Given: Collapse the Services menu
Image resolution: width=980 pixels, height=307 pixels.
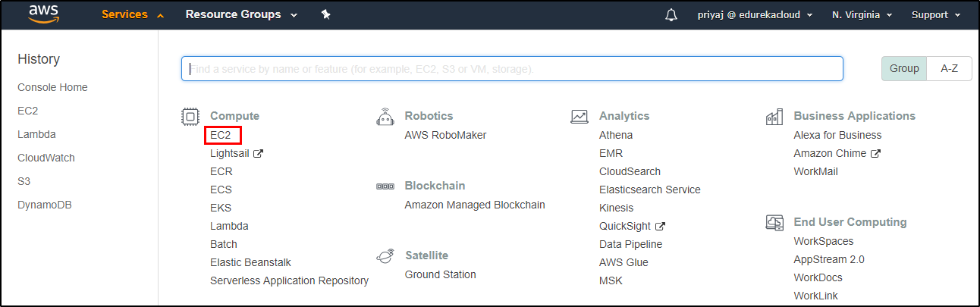Looking at the screenshot, I should pyautogui.click(x=133, y=14).
